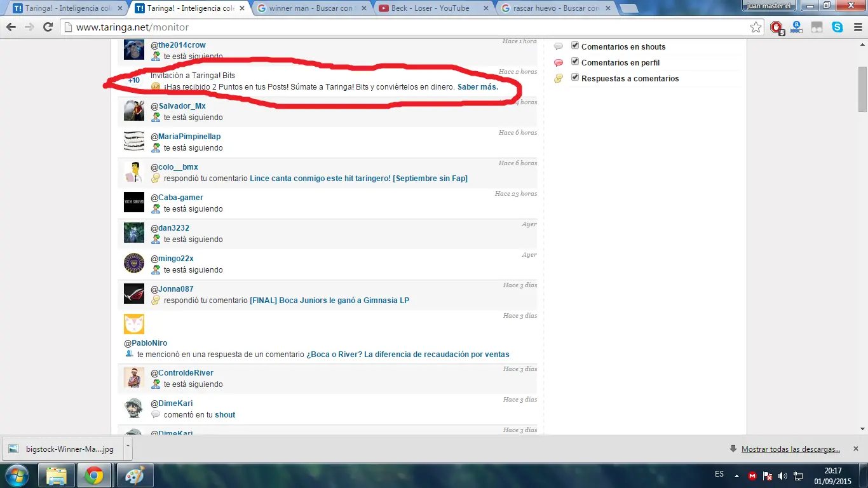Switch to the 'winner man' Google tab
The image size is (868, 488).
(309, 8)
